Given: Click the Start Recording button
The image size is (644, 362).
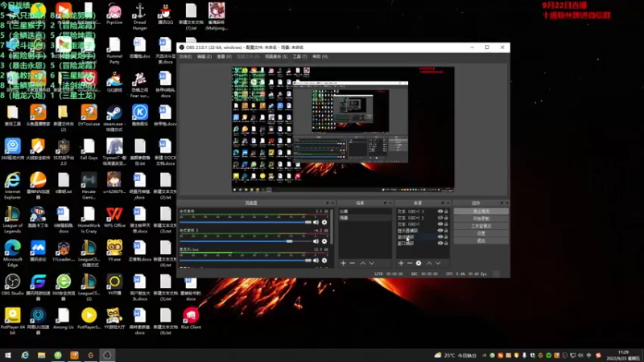Looking at the screenshot, I should click(481, 218).
